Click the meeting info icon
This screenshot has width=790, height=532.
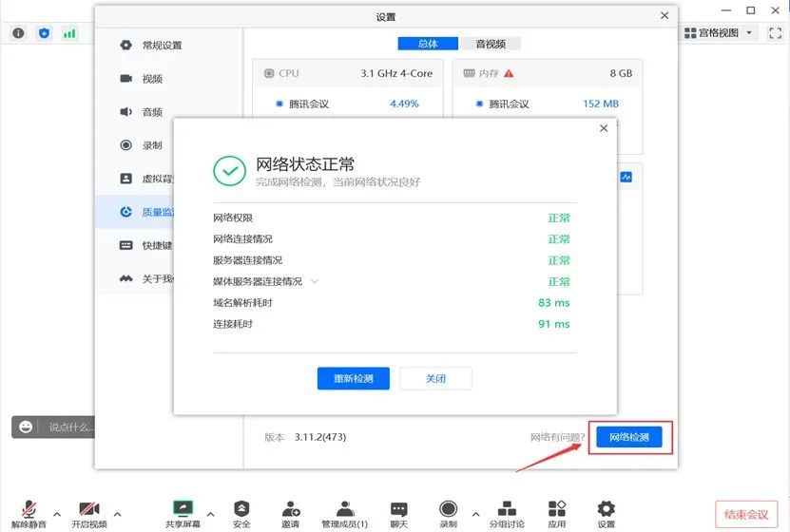click(x=18, y=33)
